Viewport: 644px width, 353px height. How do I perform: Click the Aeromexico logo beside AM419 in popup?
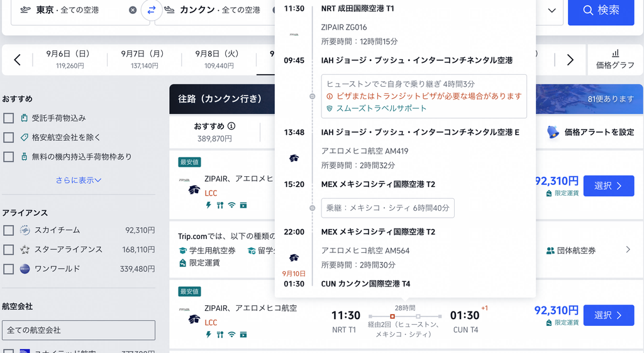(294, 158)
